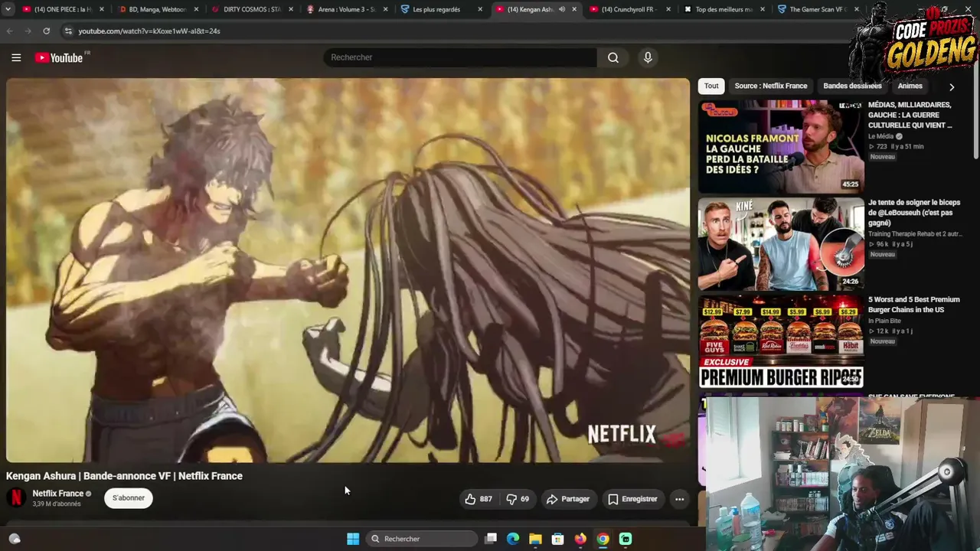Viewport: 980px width, 551px height.
Task: Open the Premium Burger Ripoff thumbnail
Action: [x=781, y=341]
